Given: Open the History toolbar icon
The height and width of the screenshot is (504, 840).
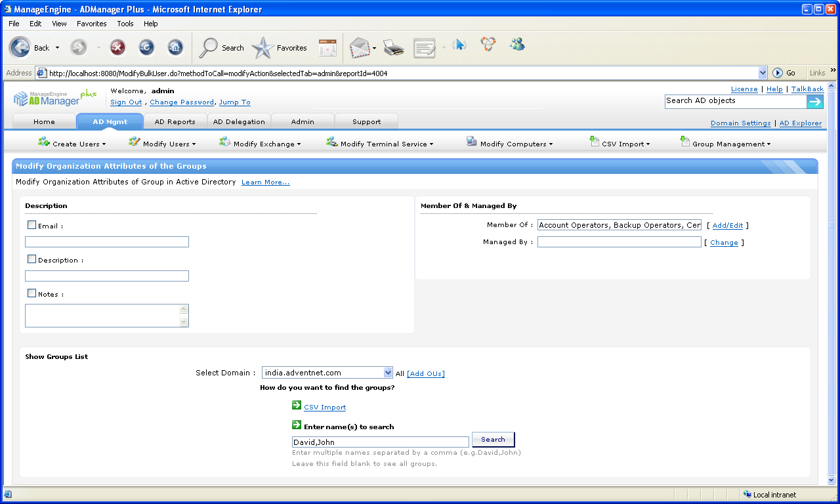Looking at the screenshot, I should (327, 47).
